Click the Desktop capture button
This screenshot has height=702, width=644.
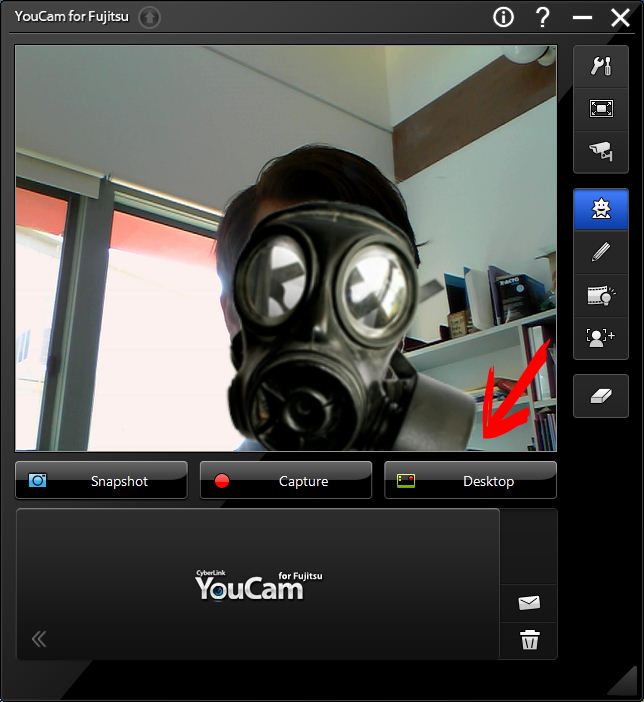[x=470, y=481]
